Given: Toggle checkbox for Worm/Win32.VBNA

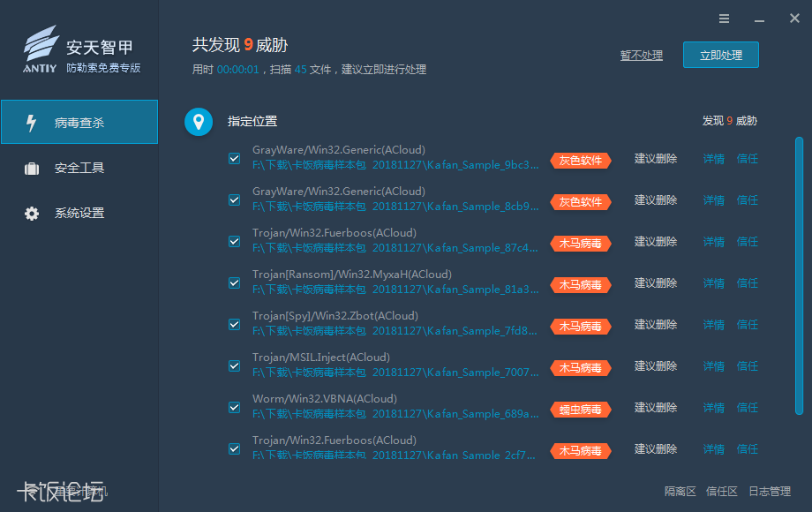Looking at the screenshot, I should click(x=234, y=408).
